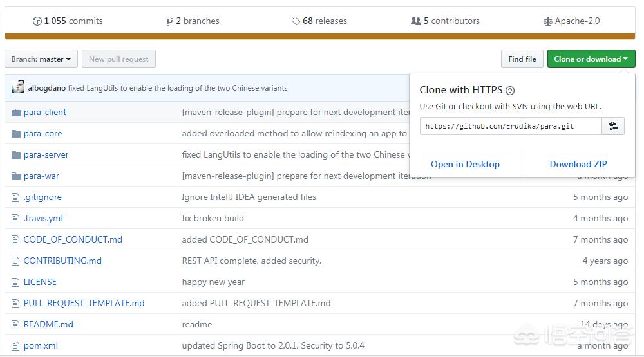Screen dimensions: 644x357
Task: Select the clone URL text field
Action: click(x=511, y=126)
